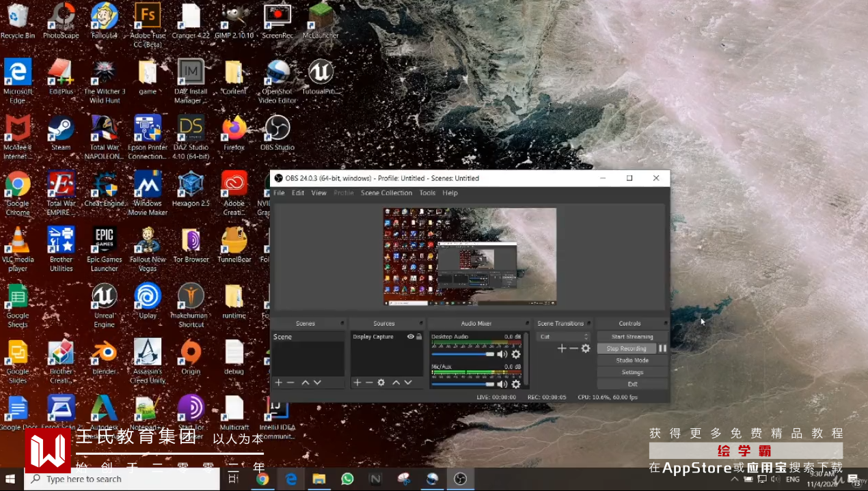Toggle Display Capture lock icon
868x491 pixels.
(x=419, y=337)
